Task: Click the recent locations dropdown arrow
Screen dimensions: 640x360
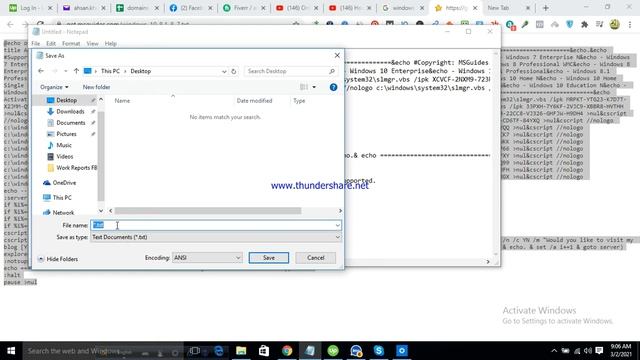Action: 65,71
